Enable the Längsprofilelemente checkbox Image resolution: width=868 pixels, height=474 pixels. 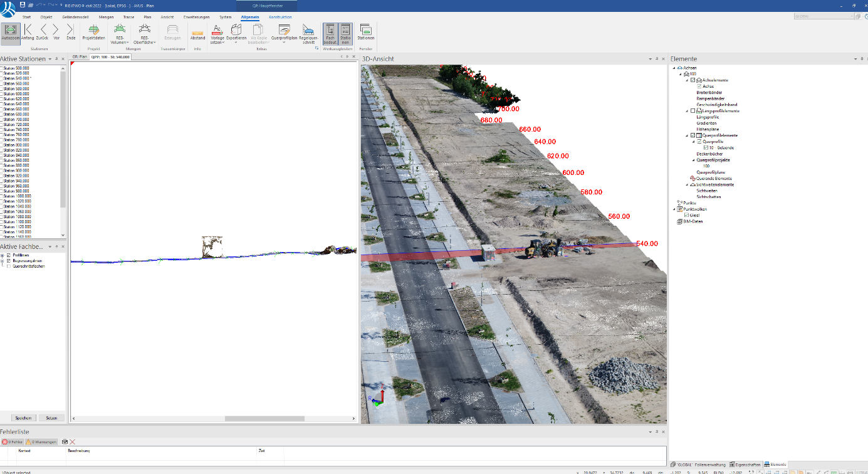click(x=693, y=111)
